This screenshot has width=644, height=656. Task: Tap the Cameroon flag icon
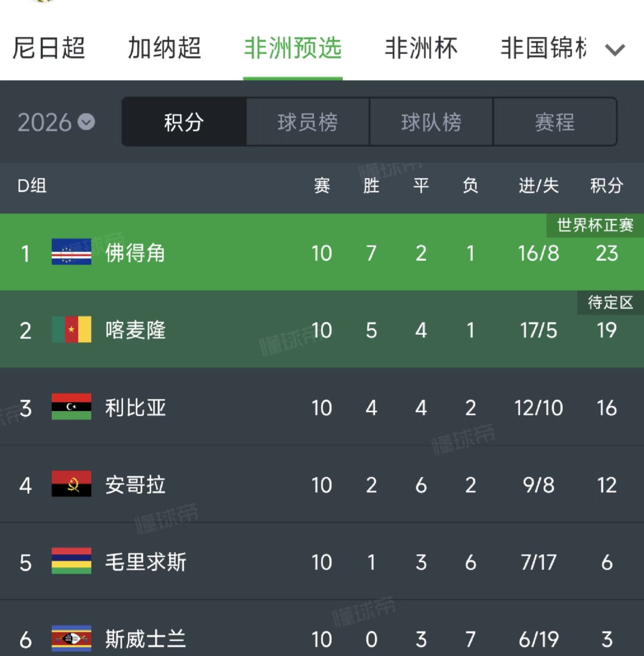pos(72,330)
